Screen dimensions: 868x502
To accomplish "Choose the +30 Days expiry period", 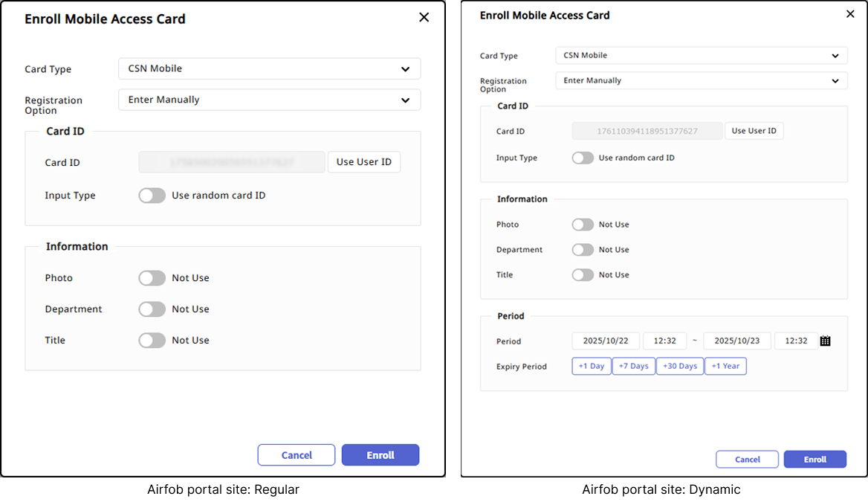I will pyautogui.click(x=679, y=366).
